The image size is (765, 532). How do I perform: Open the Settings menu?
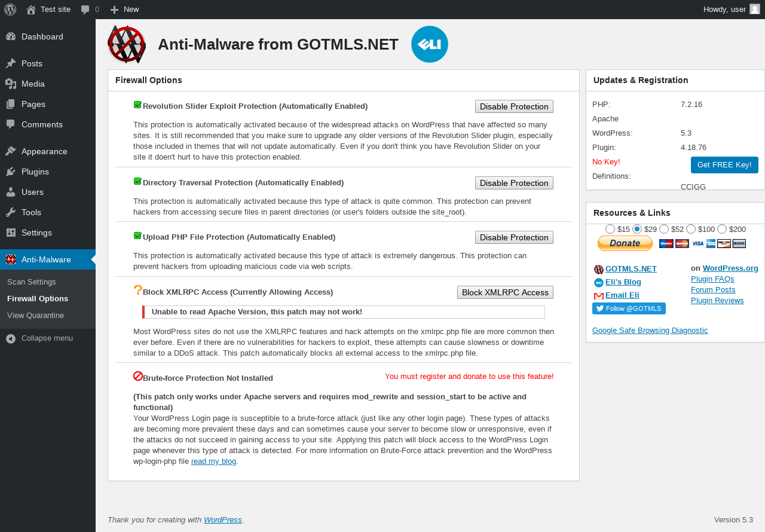point(36,233)
